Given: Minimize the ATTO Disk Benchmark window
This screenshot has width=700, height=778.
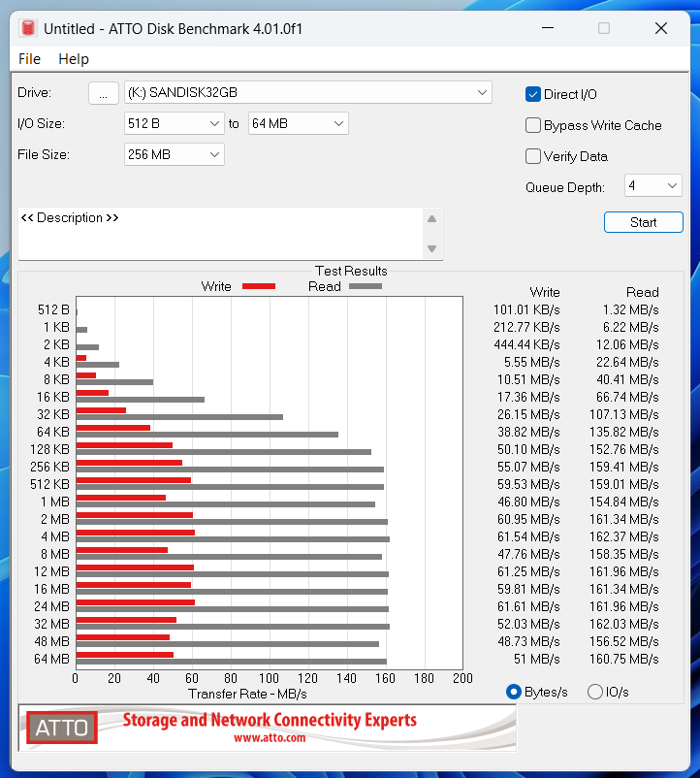Looking at the screenshot, I should point(548,28).
